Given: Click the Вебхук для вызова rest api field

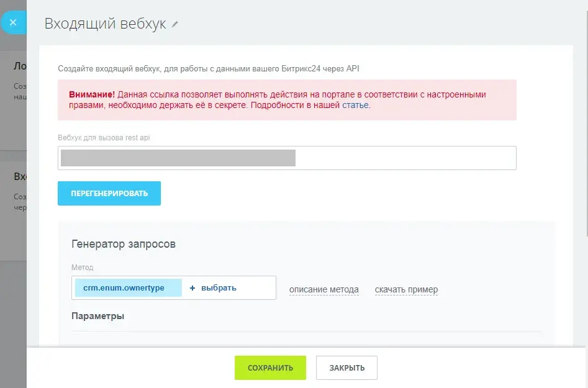Looking at the screenshot, I should pyautogui.click(x=287, y=158).
